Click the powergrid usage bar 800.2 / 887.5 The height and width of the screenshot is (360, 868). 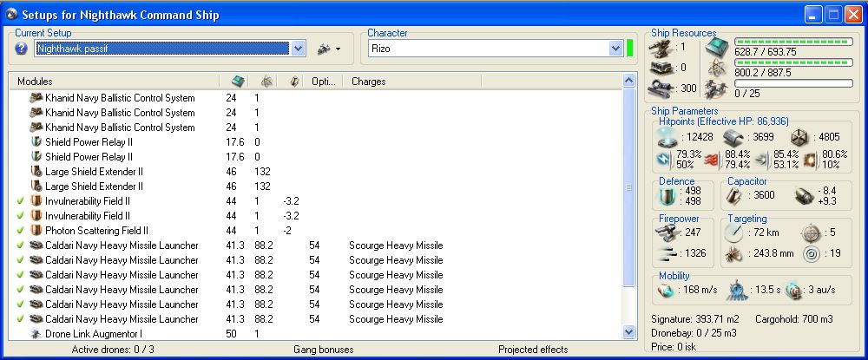[793, 62]
